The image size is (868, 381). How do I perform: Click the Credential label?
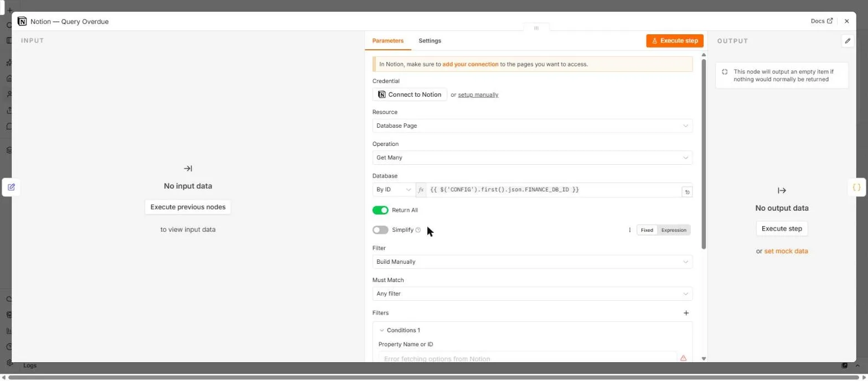386,81
